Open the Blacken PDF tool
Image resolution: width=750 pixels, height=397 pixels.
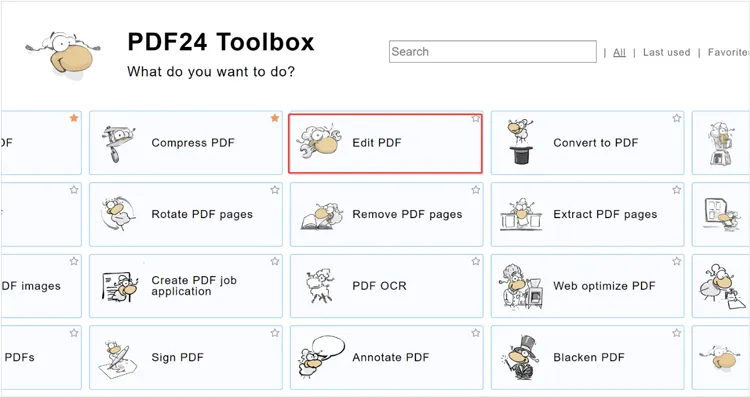(x=587, y=357)
